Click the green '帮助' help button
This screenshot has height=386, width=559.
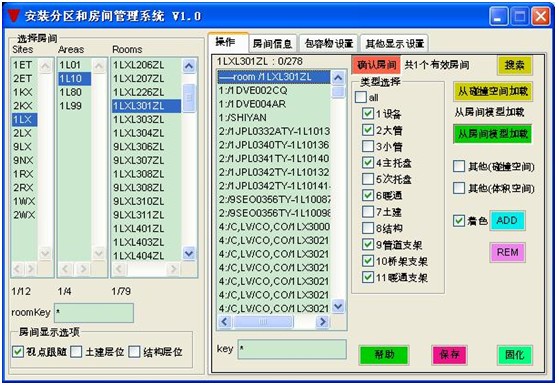point(384,355)
